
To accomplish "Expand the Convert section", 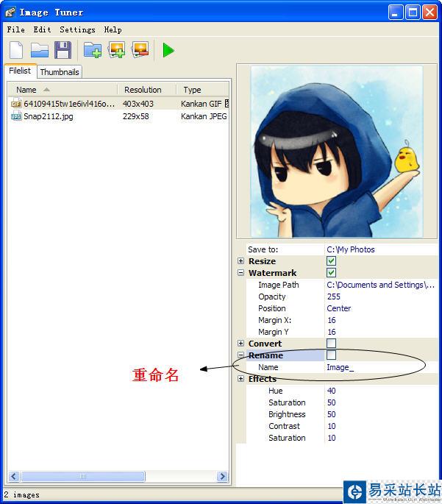I will (241, 344).
